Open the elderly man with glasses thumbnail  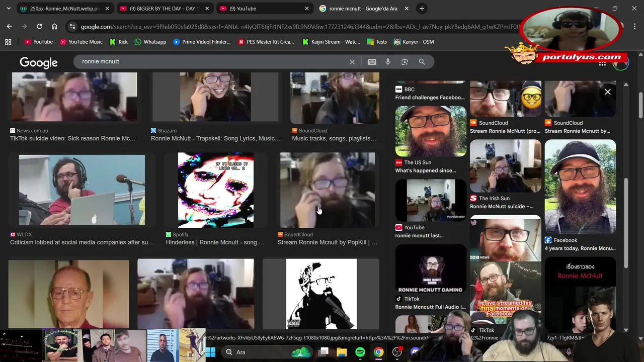pyautogui.click(x=68, y=294)
